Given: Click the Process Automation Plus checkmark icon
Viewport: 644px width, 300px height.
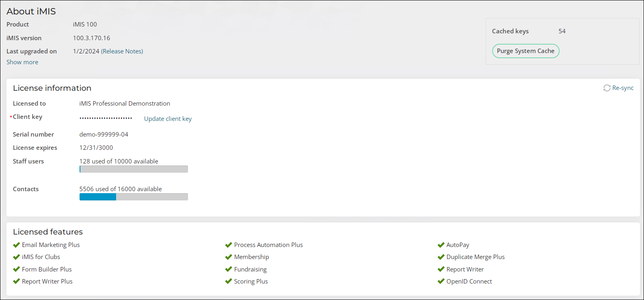Looking at the screenshot, I should coord(229,245).
